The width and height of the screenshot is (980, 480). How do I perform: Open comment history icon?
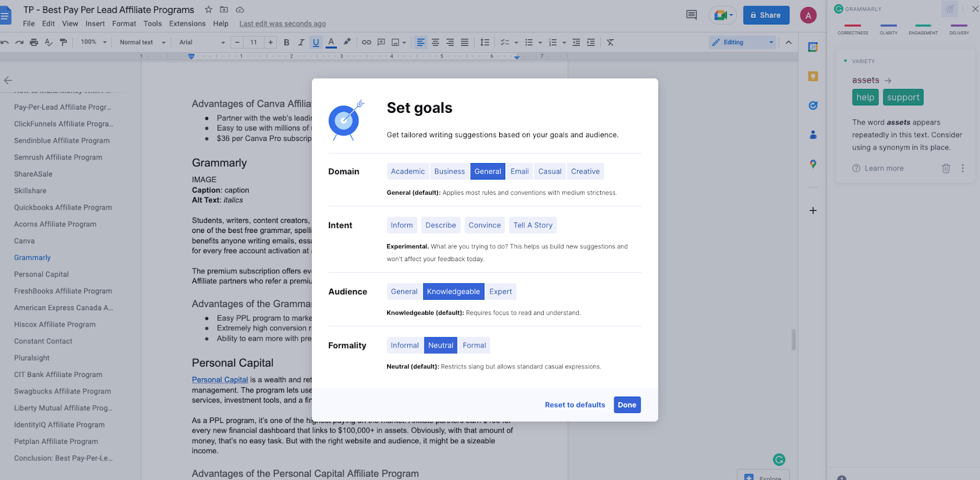pos(692,15)
